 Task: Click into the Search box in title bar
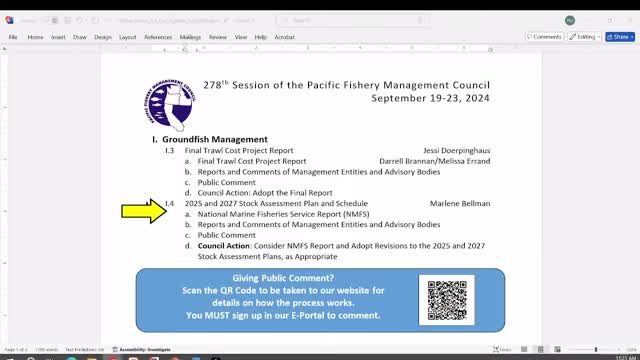352,20
